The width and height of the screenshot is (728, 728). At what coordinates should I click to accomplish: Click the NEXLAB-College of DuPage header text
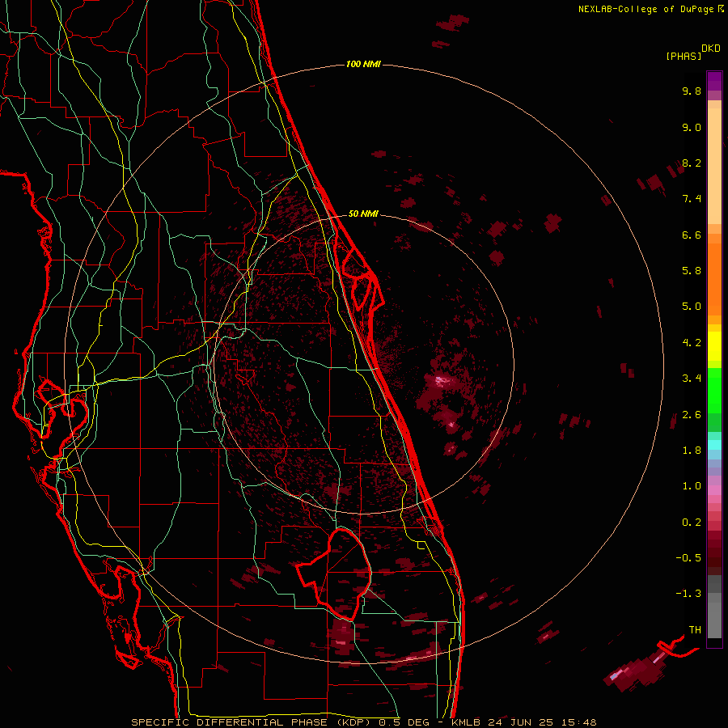tap(645, 9)
